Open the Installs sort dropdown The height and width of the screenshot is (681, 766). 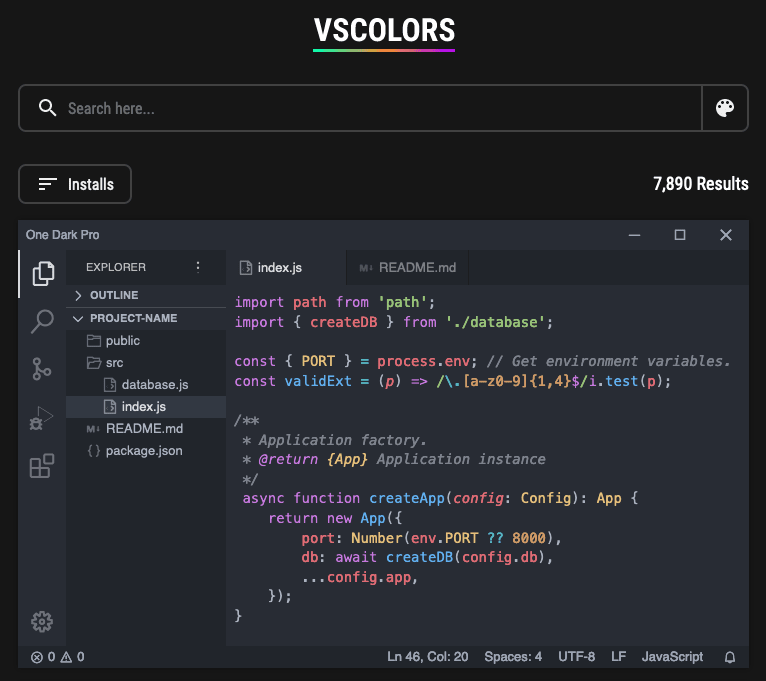tap(75, 184)
